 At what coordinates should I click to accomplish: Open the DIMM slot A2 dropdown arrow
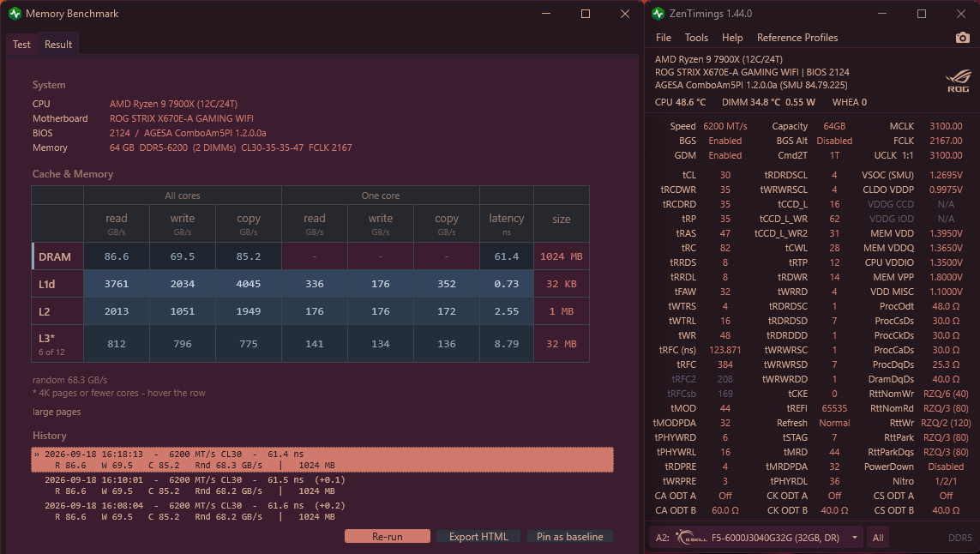[x=854, y=537]
